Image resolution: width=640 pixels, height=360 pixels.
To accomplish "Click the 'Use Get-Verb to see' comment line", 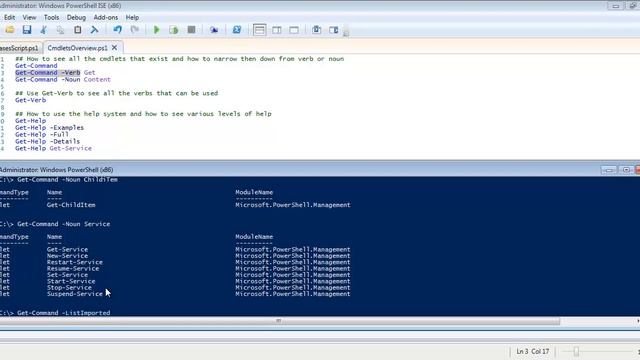I will pyautogui.click(x=117, y=93).
